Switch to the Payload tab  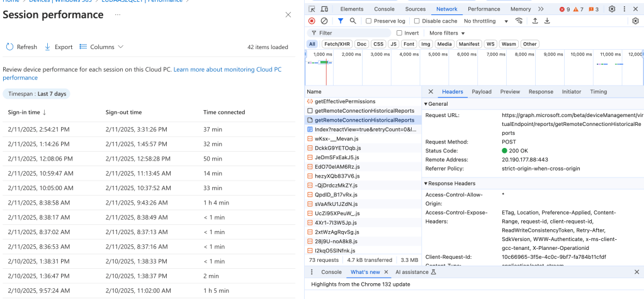point(482,92)
